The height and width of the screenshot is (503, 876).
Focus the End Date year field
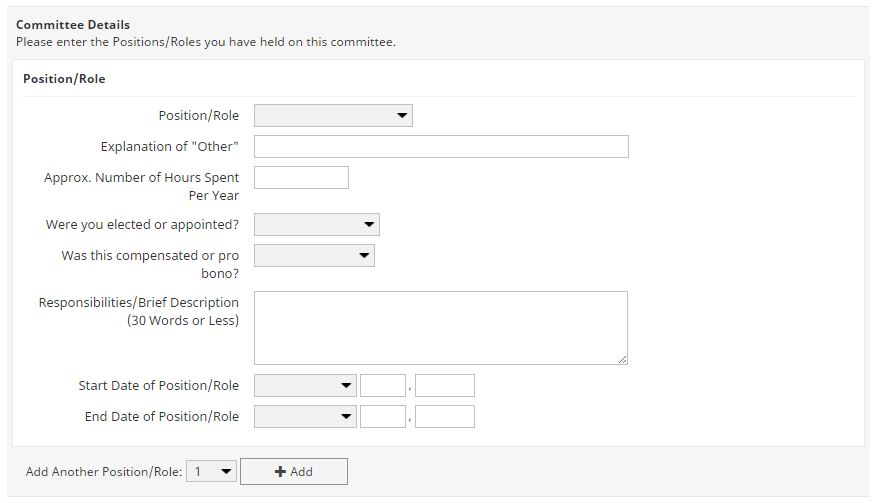(444, 417)
